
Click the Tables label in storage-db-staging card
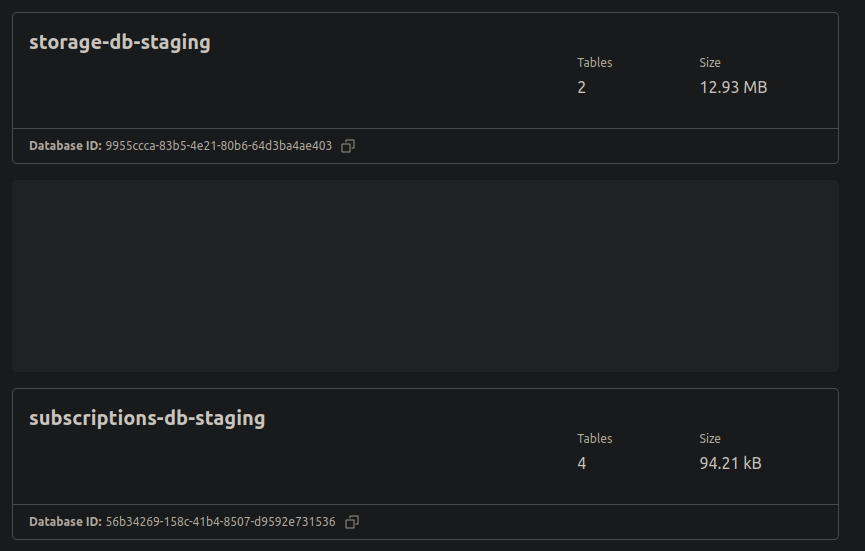click(595, 63)
